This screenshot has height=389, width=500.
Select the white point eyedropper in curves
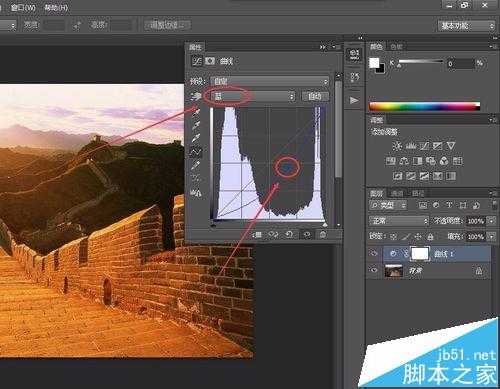[196, 139]
